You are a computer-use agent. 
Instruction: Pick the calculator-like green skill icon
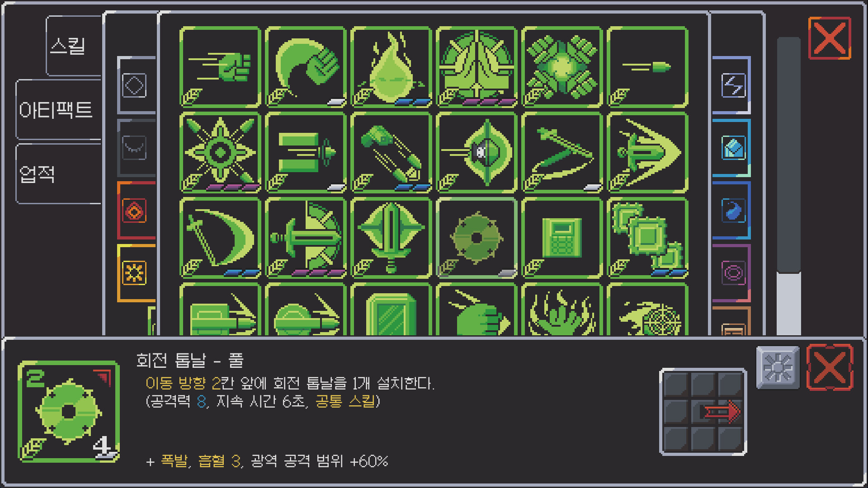point(562,238)
